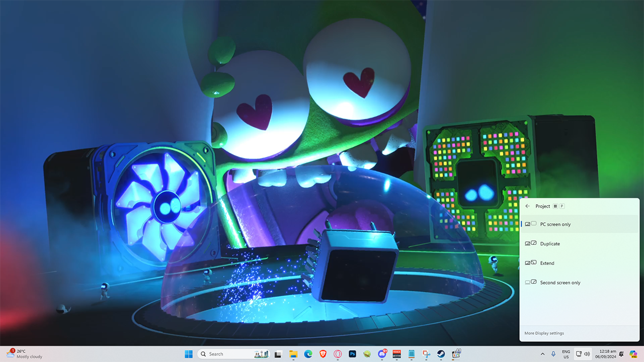Launch Steam from the taskbar
The height and width of the screenshot is (362, 644).
coord(441,354)
